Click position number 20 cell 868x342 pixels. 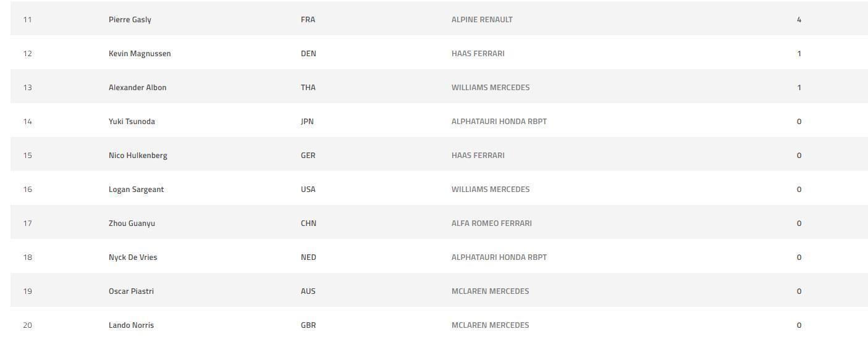click(27, 325)
